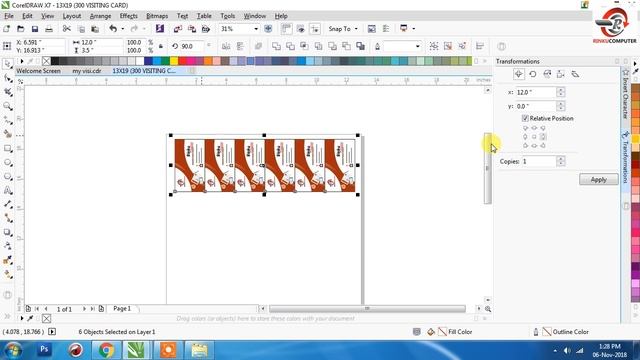Click the Cut scissors icon
Viewport: 640px width, 360px height.
[x=67, y=29]
